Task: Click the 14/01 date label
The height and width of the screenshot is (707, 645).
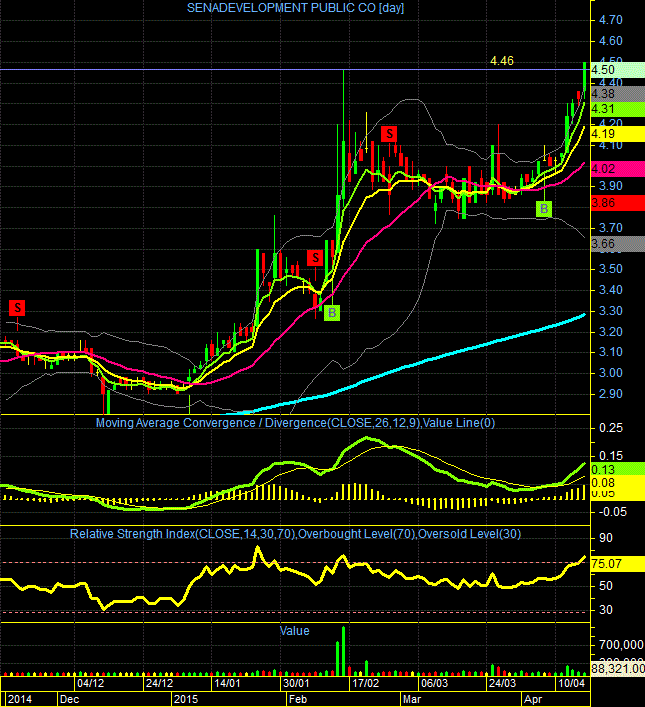Action: 227,683
